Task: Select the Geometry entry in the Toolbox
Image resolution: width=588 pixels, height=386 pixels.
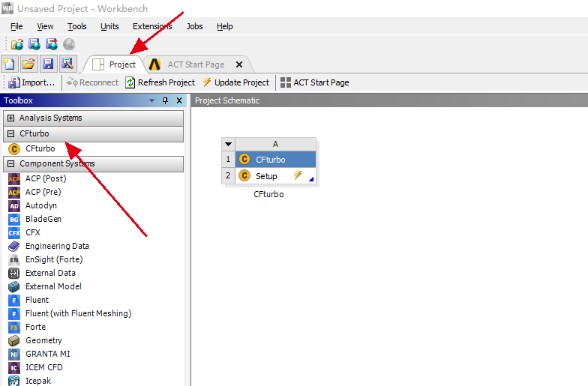Action: pos(43,340)
